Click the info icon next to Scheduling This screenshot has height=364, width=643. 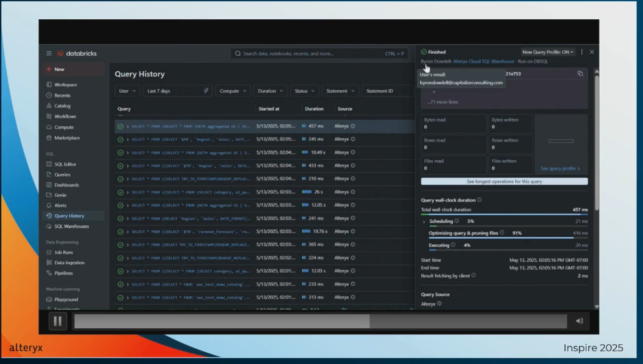pos(457,221)
